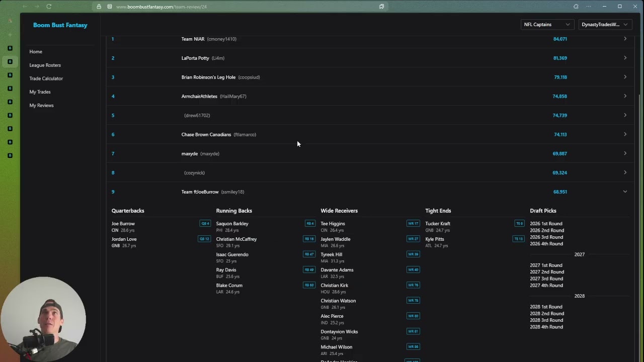
Task: Click the WR 27 badge for Jaylen Waddle
Action: 413,239
